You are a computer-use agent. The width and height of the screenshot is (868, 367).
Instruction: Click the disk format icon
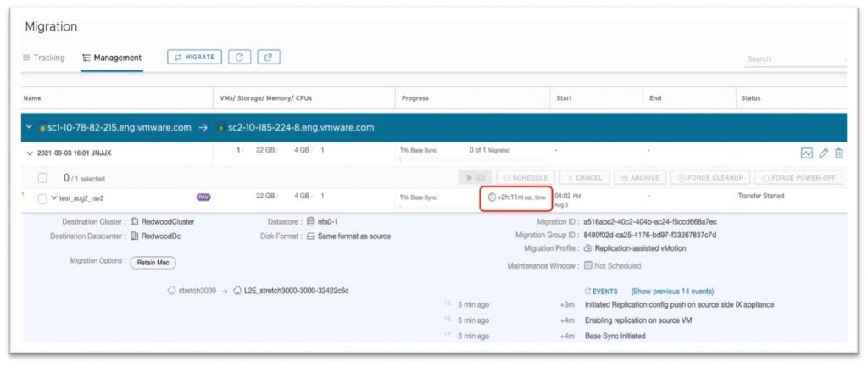click(x=310, y=236)
